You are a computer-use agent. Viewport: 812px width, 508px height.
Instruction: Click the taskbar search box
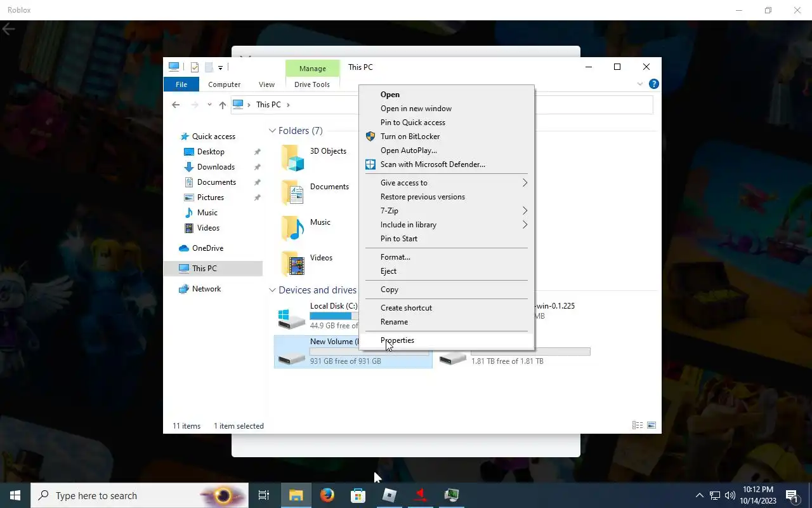tap(140, 495)
